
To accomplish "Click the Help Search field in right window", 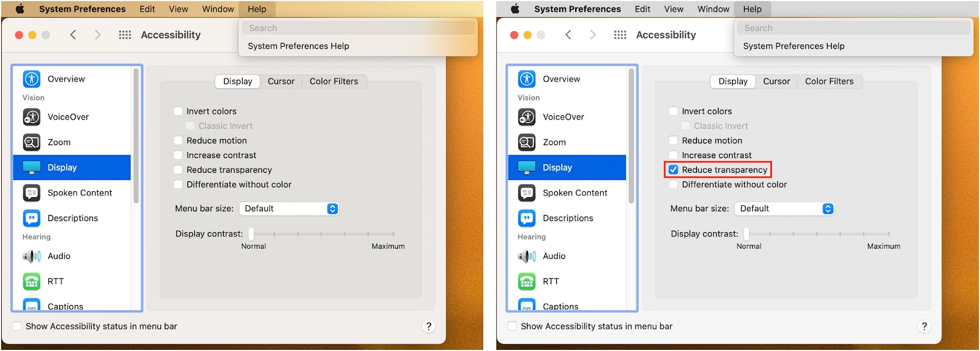I will [x=853, y=28].
